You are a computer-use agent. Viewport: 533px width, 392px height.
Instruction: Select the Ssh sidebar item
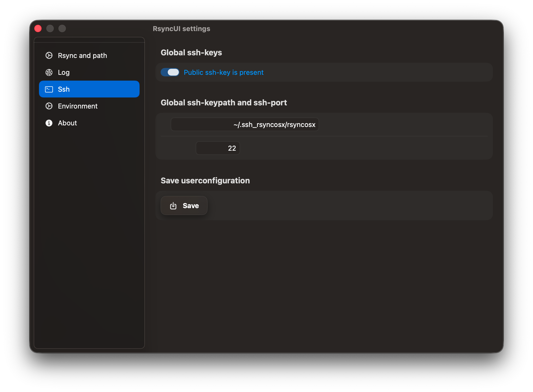(x=89, y=89)
